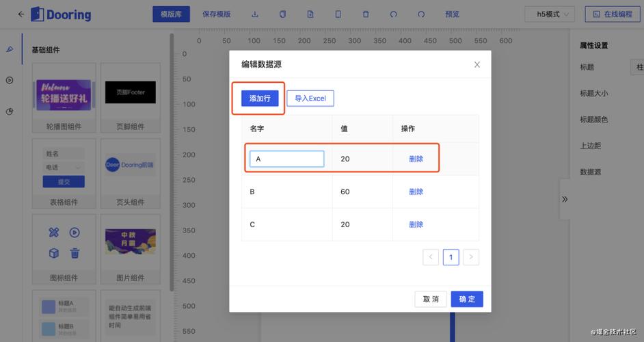Open the h5模式 mode dropdown

pos(550,14)
